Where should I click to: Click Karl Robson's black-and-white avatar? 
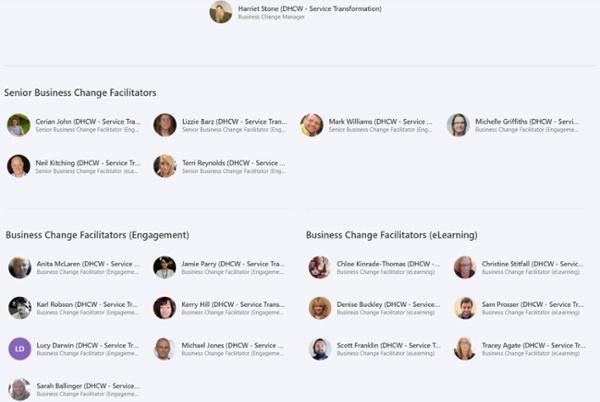pyautogui.click(x=20, y=308)
